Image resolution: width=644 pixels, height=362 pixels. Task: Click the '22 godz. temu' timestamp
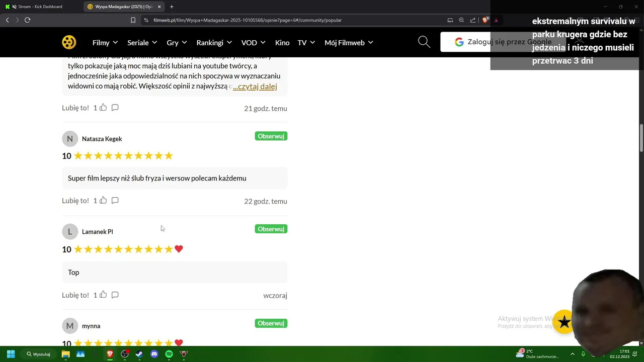click(266, 201)
